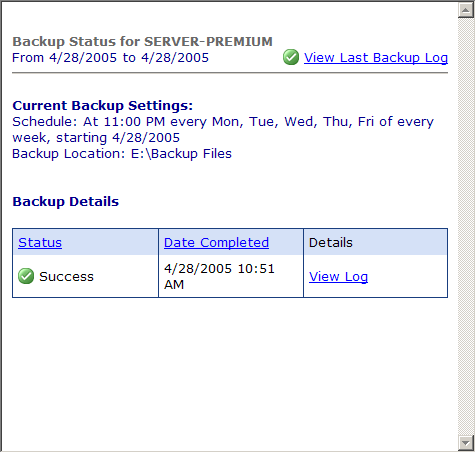
Task: Click the Schedule: At 11:00 PM text line
Action: (x=223, y=122)
